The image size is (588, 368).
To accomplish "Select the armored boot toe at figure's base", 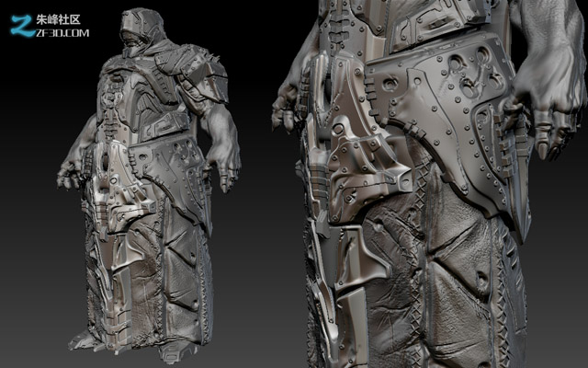I will click(176, 351).
